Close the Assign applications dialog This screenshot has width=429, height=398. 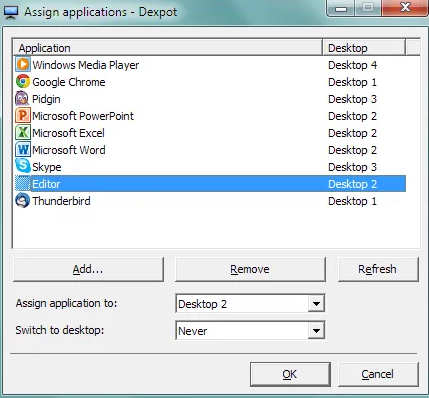(x=405, y=7)
